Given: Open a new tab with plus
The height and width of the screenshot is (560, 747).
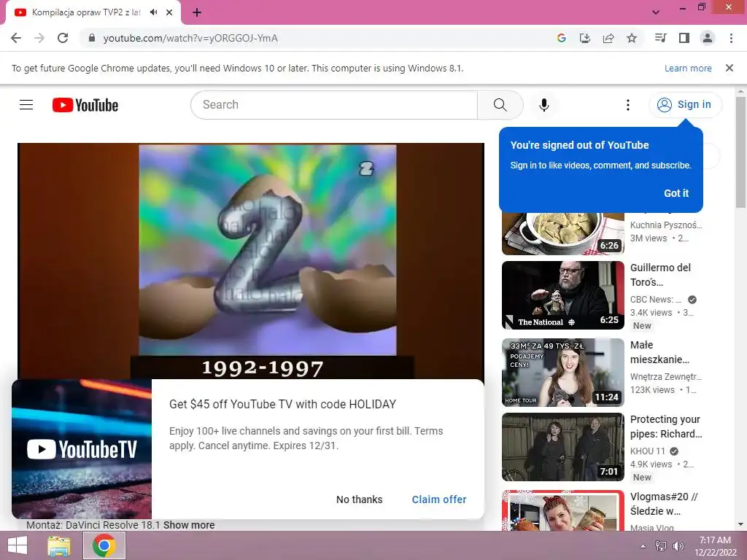Looking at the screenshot, I should [x=197, y=12].
